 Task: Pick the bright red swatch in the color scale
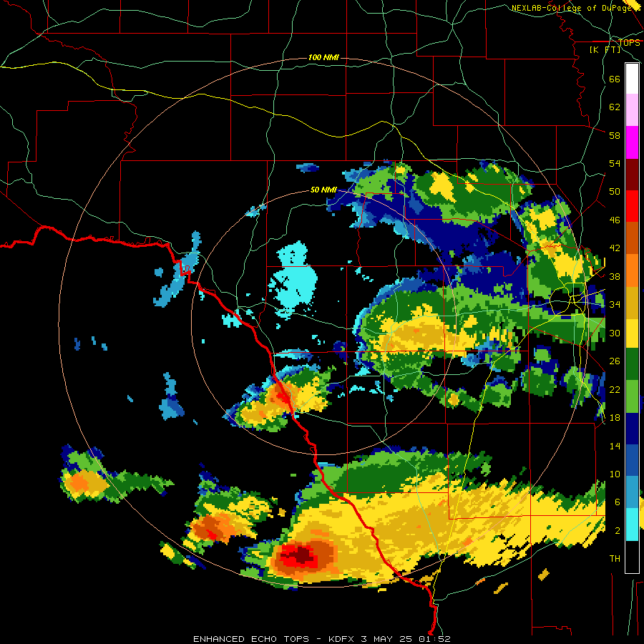(x=632, y=206)
